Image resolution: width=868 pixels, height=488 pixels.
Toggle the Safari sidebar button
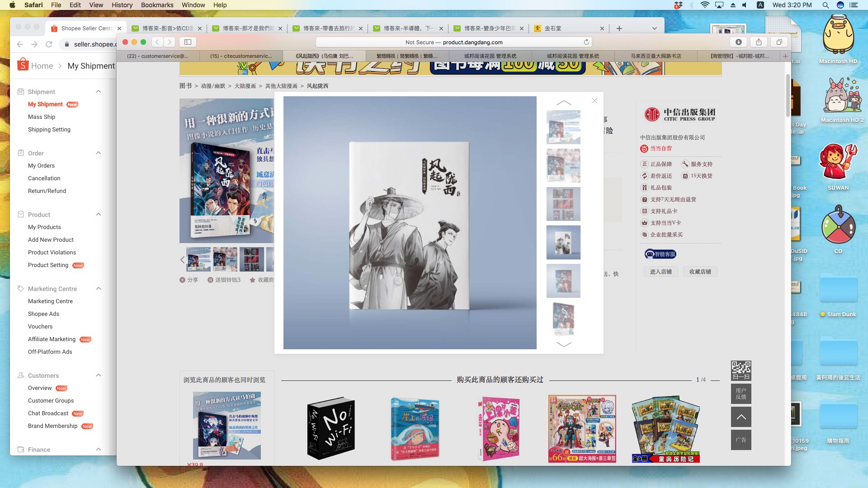point(188,42)
